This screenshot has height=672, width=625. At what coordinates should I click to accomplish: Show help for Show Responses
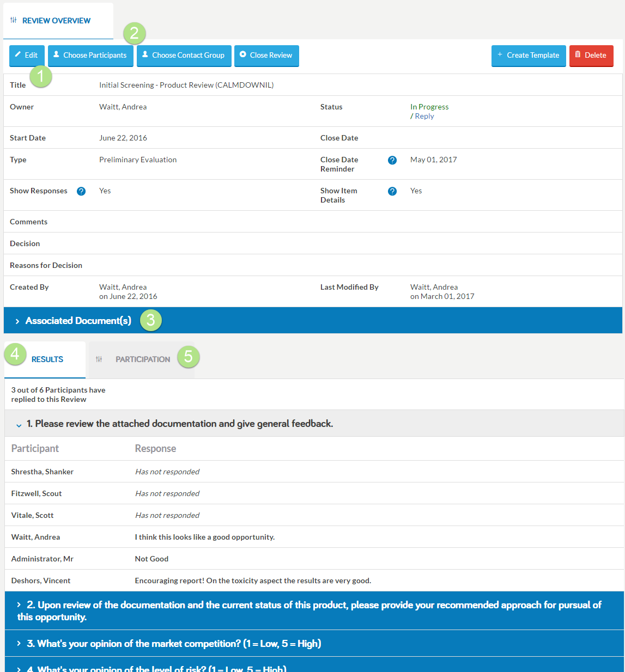[x=81, y=191]
